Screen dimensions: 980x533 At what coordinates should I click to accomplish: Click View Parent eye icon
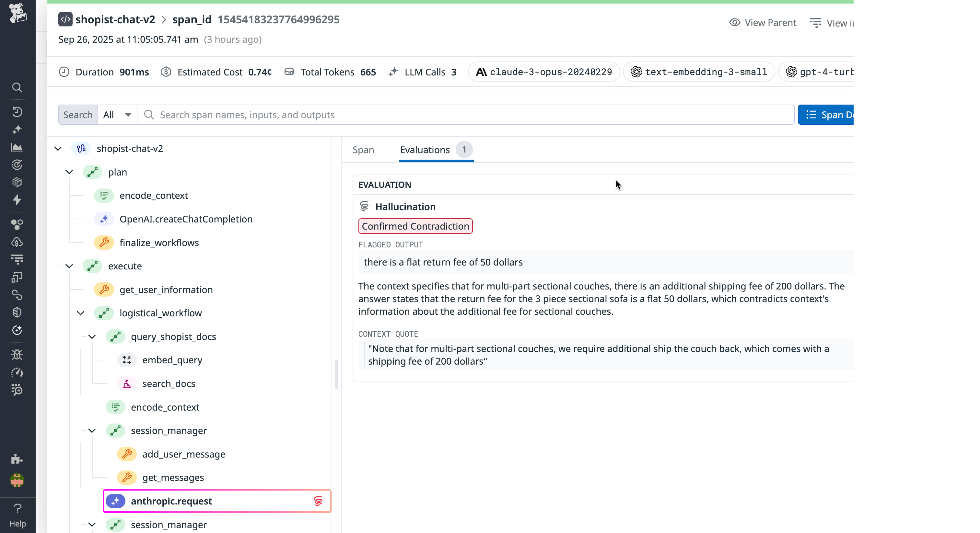pyautogui.click(x=735, y=22)
